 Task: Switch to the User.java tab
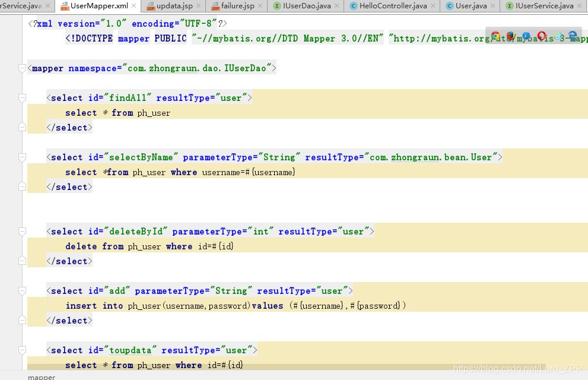[x=471, y=5]
